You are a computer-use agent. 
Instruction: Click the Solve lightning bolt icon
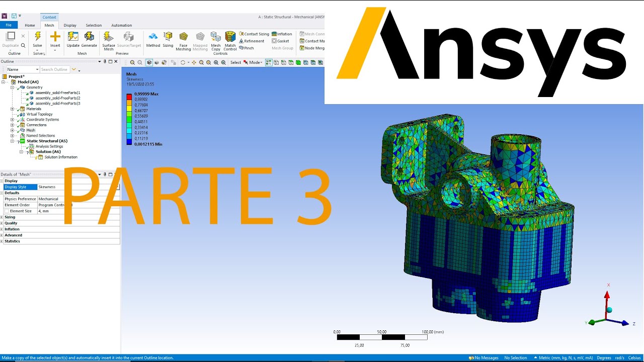click(38, 36)
